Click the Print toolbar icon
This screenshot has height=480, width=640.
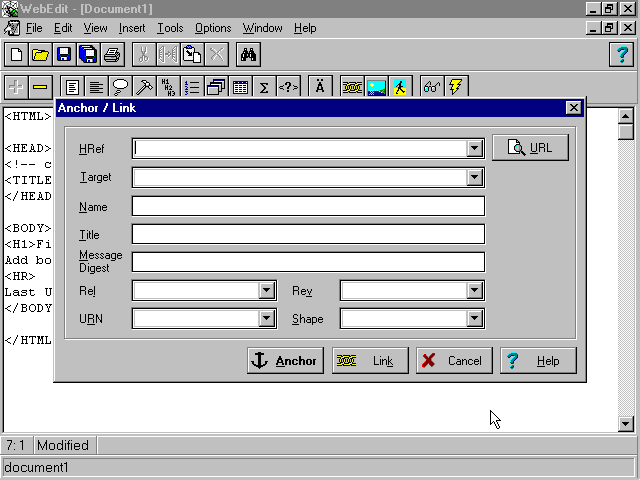tap(112, 54)
